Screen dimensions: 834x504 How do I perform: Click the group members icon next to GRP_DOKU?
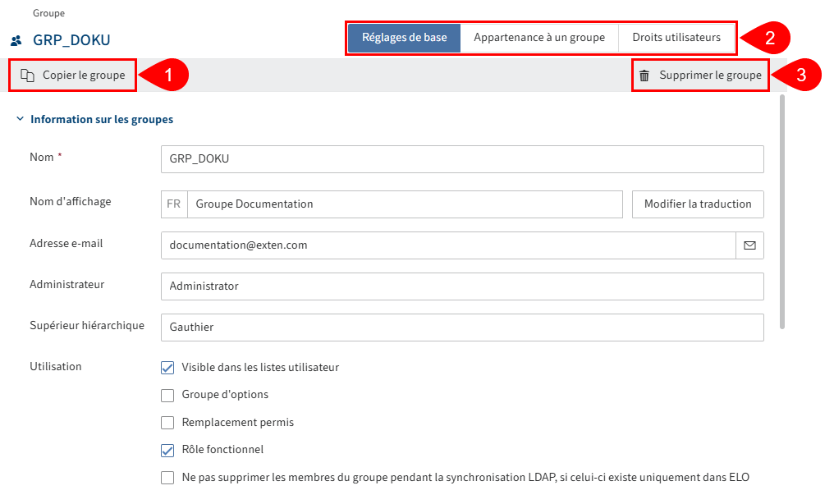[15, 39]
